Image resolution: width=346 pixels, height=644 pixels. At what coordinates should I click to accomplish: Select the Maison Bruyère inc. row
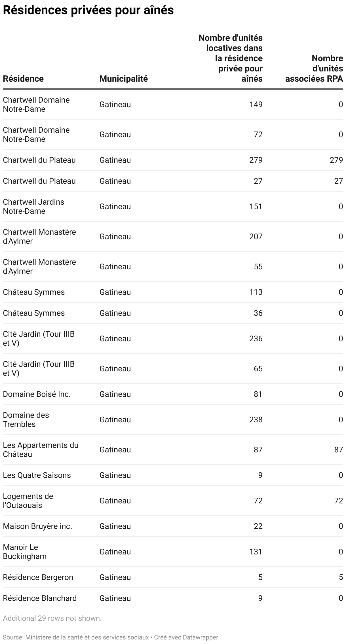pos(173,526)
